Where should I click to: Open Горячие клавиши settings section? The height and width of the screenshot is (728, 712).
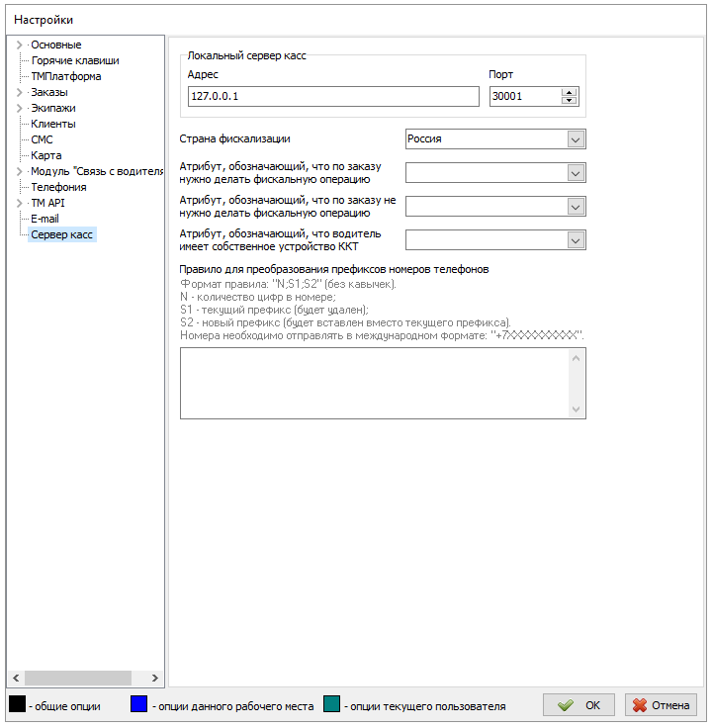pos(74,60)
